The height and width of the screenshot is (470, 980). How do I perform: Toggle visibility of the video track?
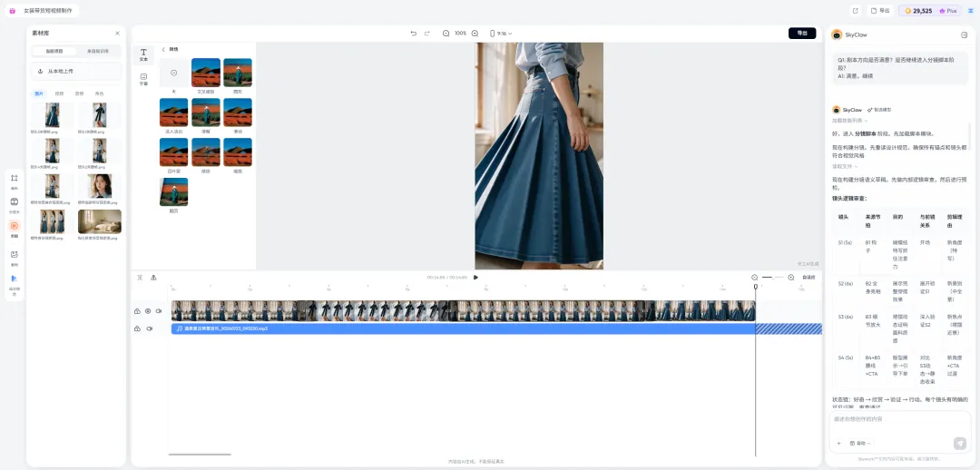click(x=148, y=310)
